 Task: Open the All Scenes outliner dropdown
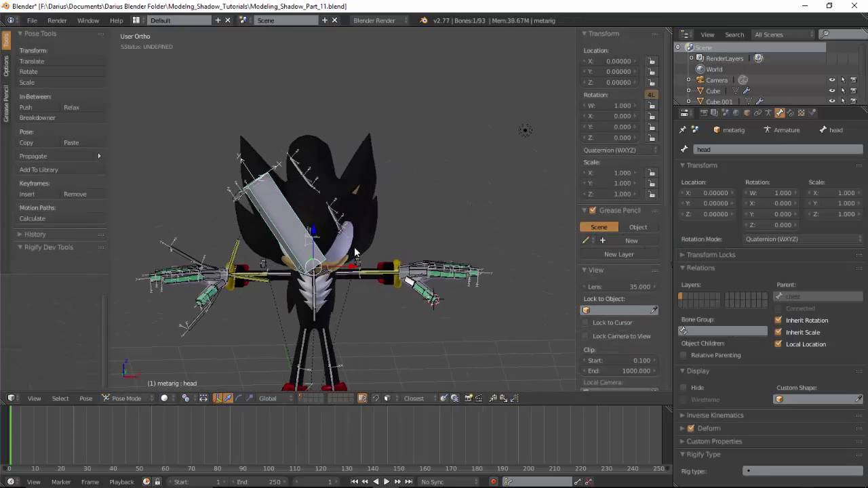(x=783, y=35)
